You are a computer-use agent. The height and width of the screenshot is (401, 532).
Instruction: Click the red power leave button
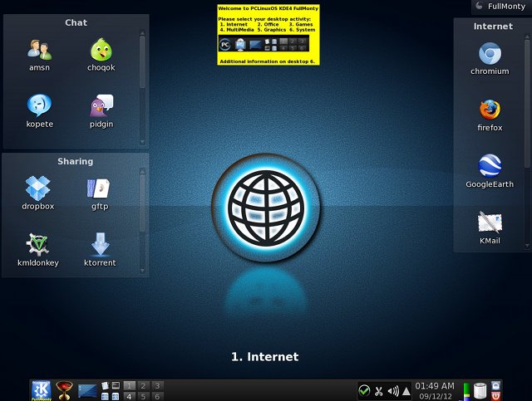[x=495, y=396]
